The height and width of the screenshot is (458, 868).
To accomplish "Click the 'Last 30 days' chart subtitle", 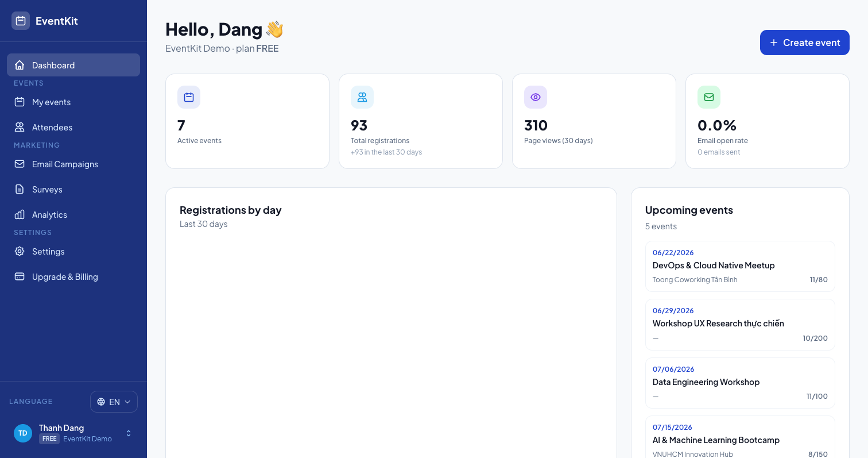I will 203,224.
